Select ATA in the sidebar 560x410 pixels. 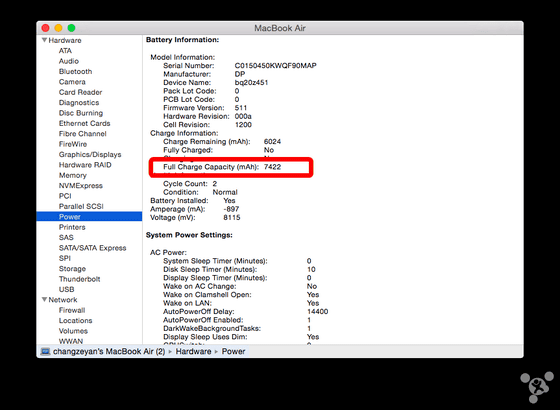click(x=65, y=51)
